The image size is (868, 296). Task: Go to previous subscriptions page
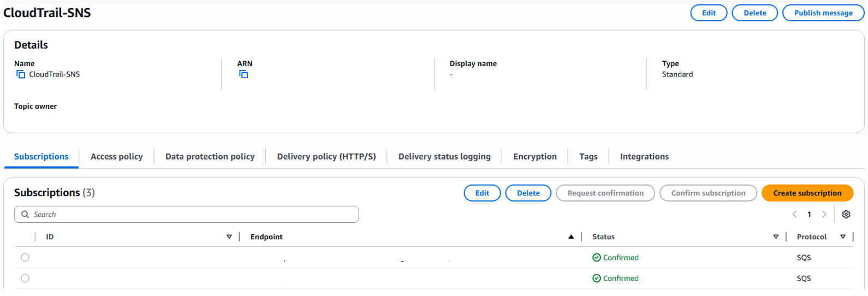(794, 215)
